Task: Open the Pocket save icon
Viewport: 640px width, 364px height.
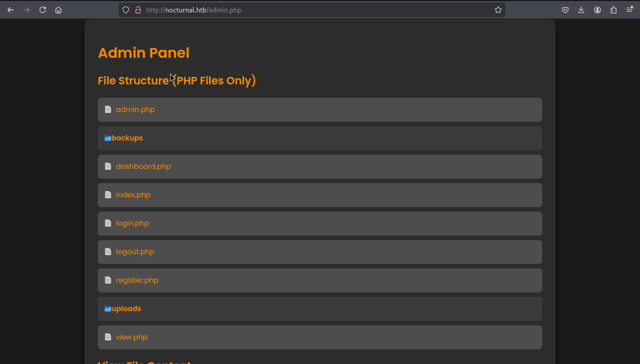Action: 565,10
